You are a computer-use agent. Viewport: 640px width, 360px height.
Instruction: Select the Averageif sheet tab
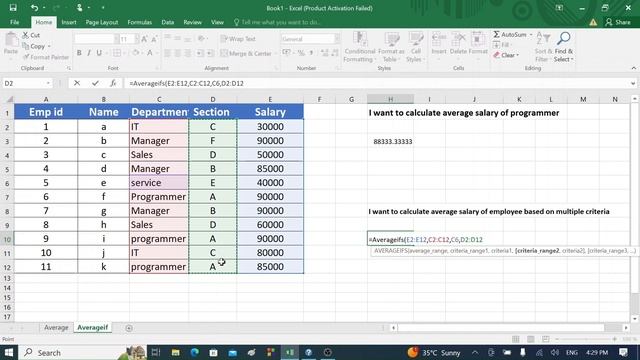point(93,327)
